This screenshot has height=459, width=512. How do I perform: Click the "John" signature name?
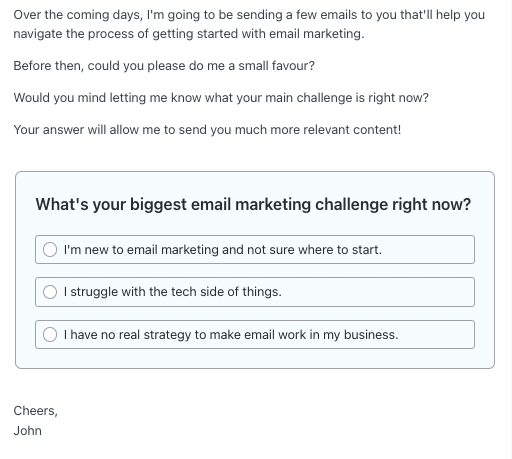(28, 431)
